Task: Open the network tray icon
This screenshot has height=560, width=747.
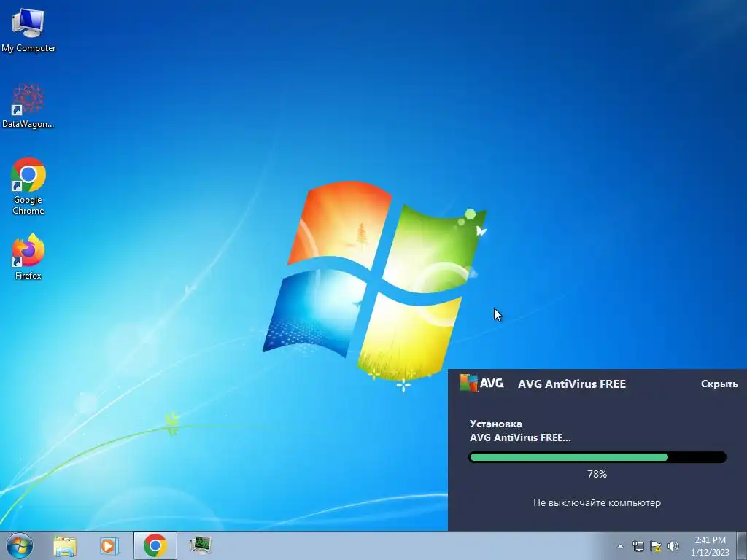Action: (638, 546)
